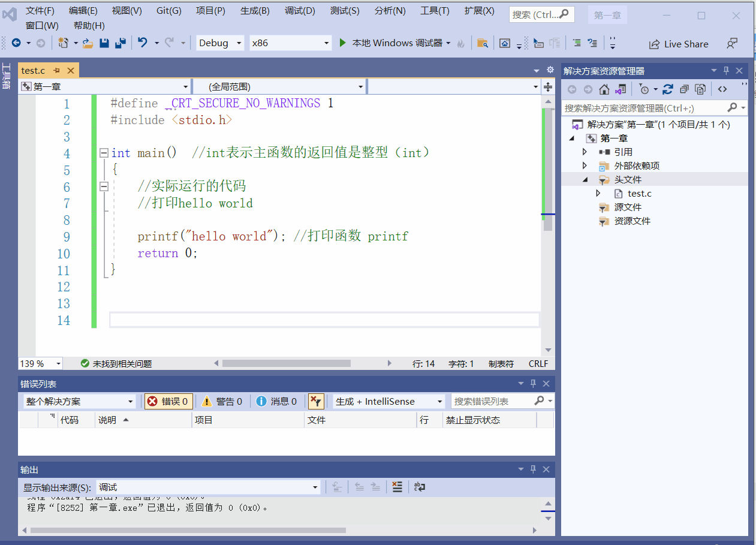The width and height of the screenshot is (756, 545).
Task: Collapse the comment block fold at line 6
Action: pos(104,186)
